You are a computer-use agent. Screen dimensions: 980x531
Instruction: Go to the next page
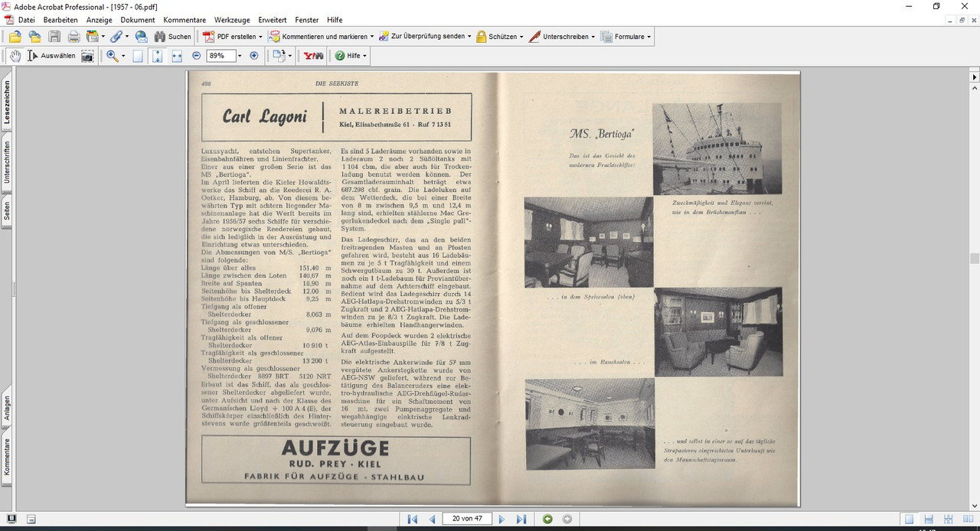tap(501, 519)
